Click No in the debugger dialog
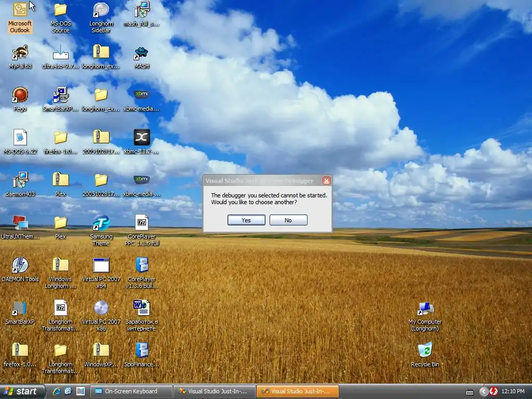 [x=288, y=220]
